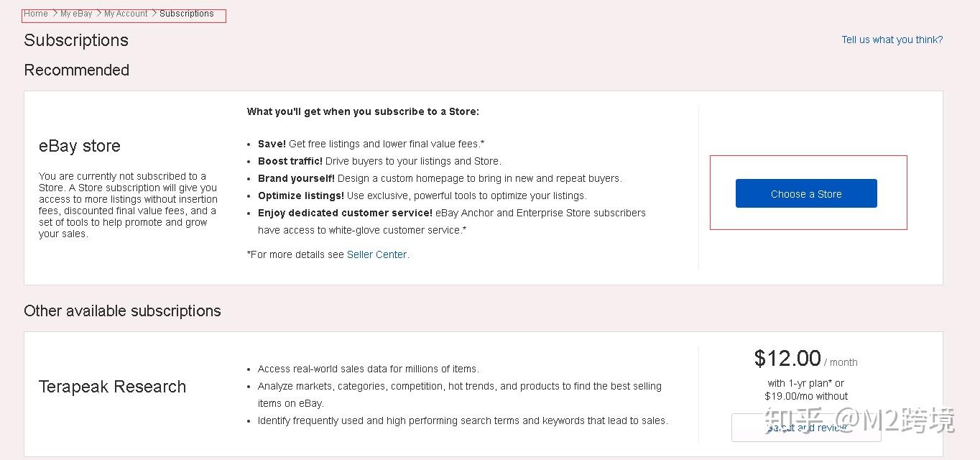Screen dimensions: 980x460
Task: Open My Account breadcrumb link
Action: pos(126,14)
